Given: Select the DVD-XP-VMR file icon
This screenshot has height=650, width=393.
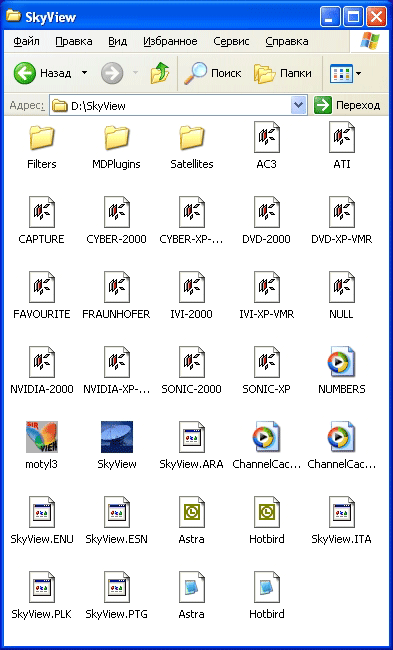Looking at the screenshot, I should point(342,212).
